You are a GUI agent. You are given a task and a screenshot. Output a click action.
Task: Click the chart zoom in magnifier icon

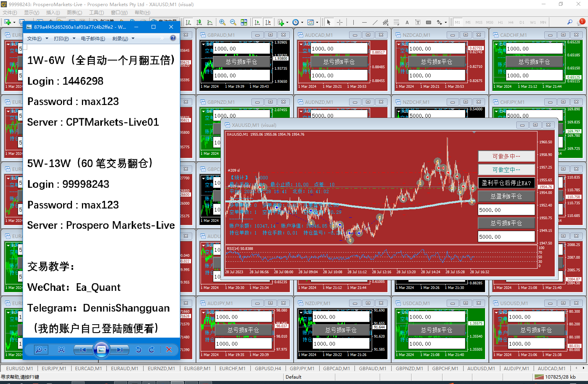pos(222,22)
